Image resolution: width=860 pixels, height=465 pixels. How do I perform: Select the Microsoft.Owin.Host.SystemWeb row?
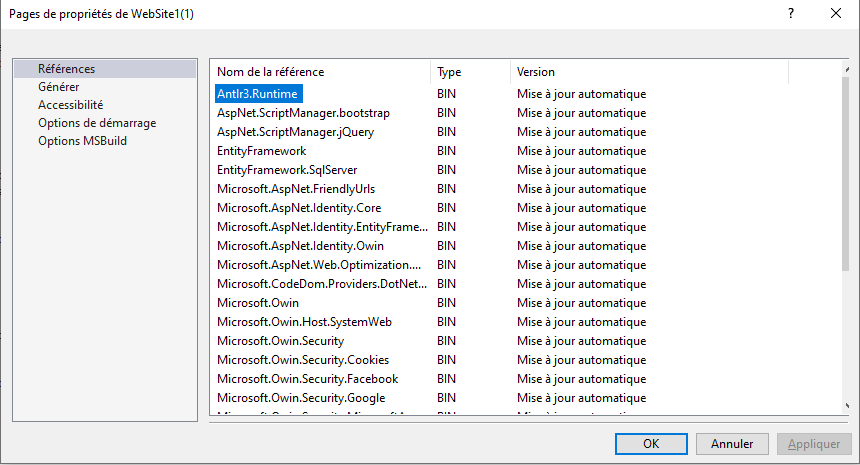[304, 322]
